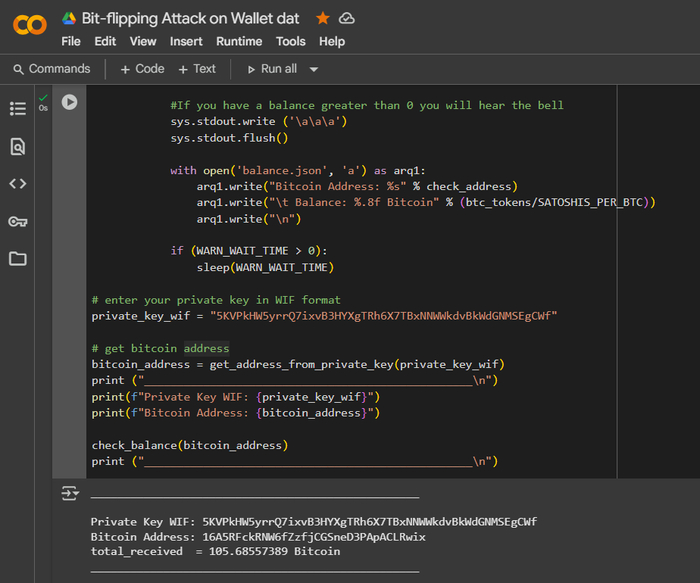Add a new Code cell
The height and width of the screenshot is (583, 700).
[142, 69]
